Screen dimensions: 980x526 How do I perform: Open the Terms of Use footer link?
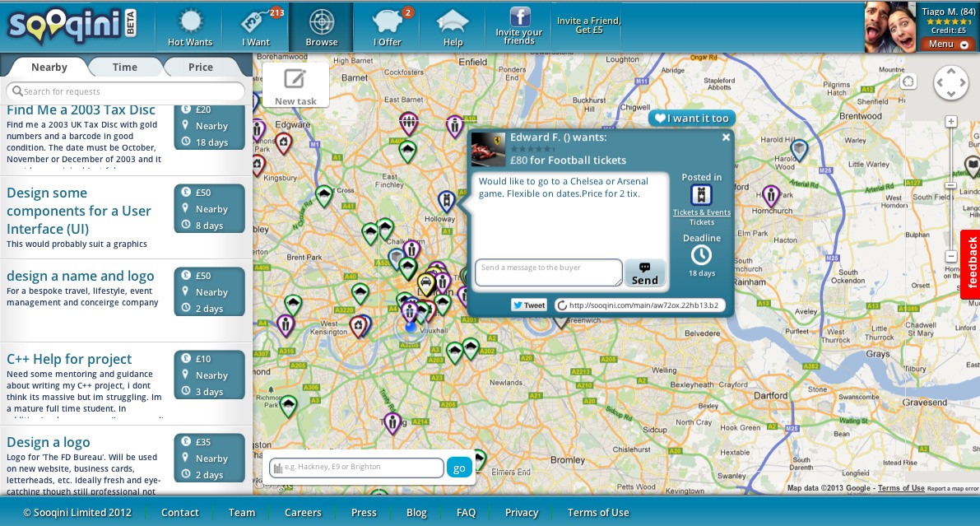coord(598,512)
